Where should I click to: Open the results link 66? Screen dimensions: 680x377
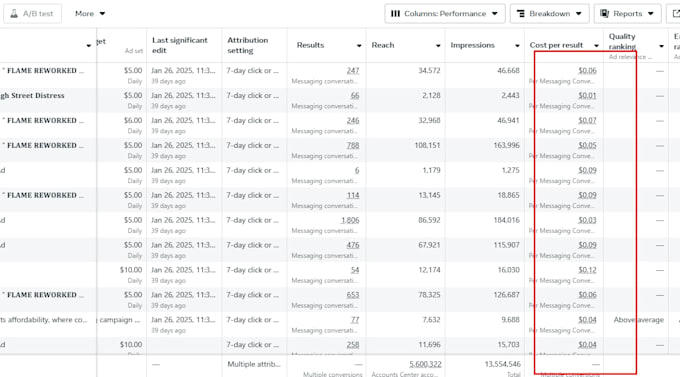point(355,95)
